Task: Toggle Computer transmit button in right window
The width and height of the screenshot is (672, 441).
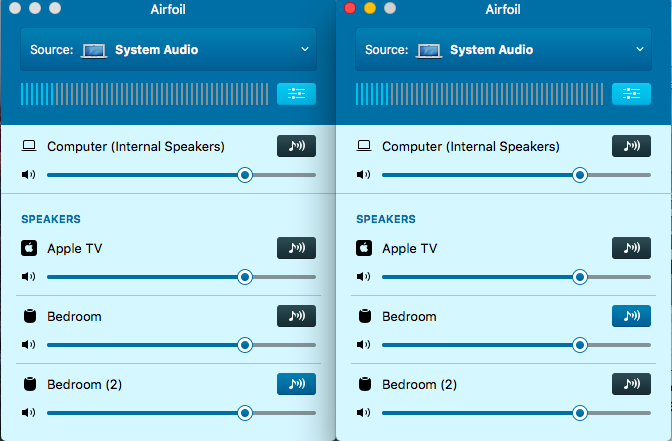Action: click(631, 146)
